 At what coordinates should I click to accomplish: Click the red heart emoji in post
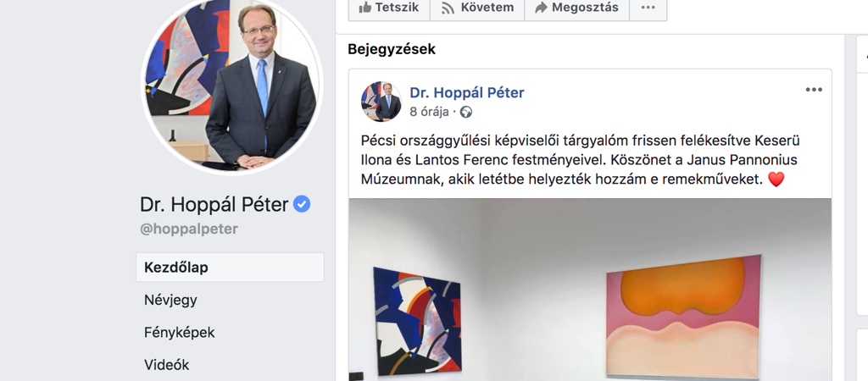point(776,179)
